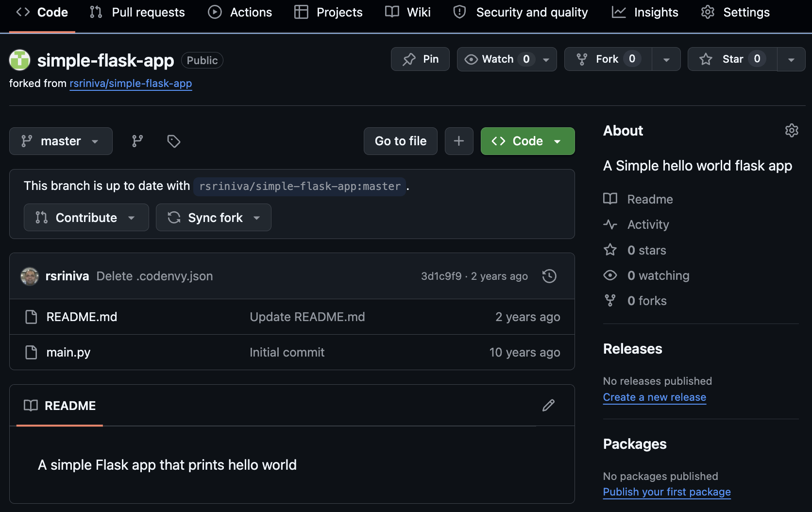Open commit hash 3d1c9f9
The height and width of the screenshot is (512, 812).
[x=441, y=276]
